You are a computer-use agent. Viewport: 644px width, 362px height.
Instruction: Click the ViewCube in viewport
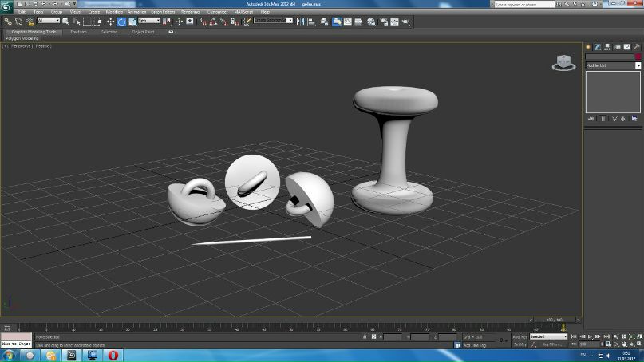tap(563, 63)
